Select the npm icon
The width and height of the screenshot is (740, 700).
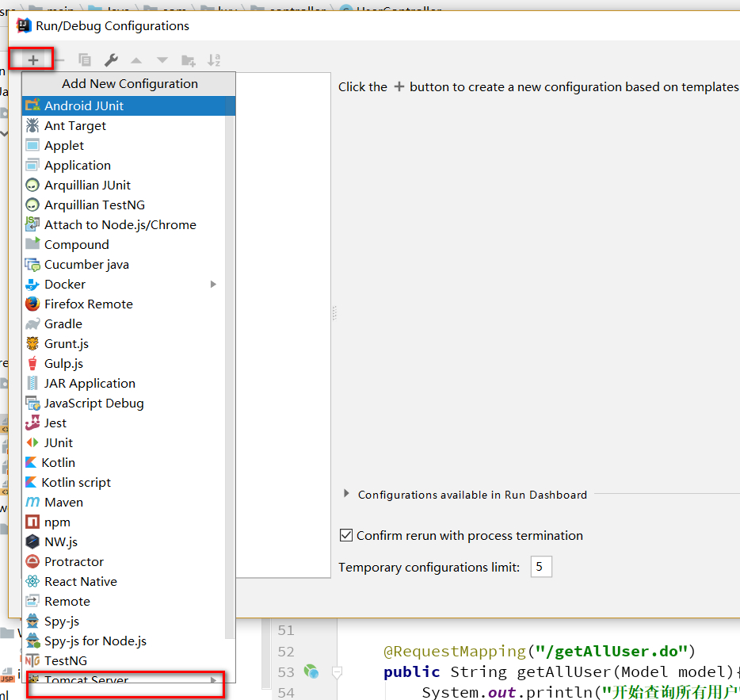coord(32,522)
